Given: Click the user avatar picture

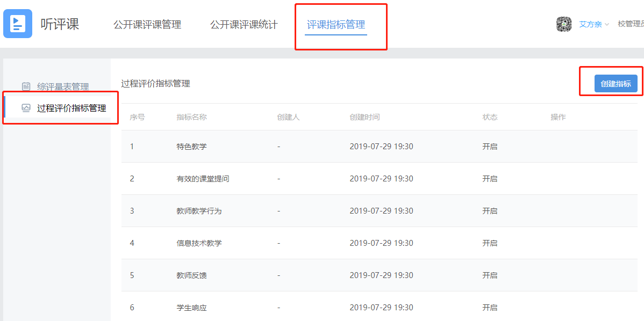Looking at the screenshot, I should 563,24.
